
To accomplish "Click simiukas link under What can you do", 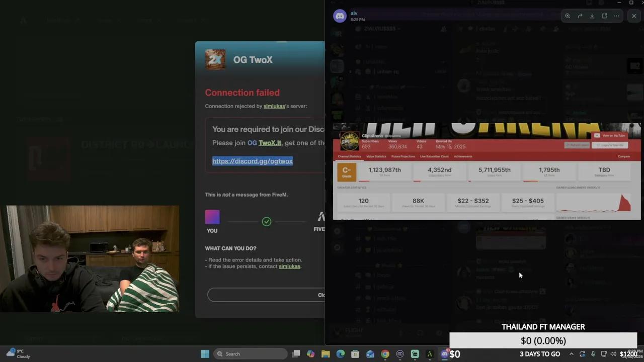I will (289, 266).
